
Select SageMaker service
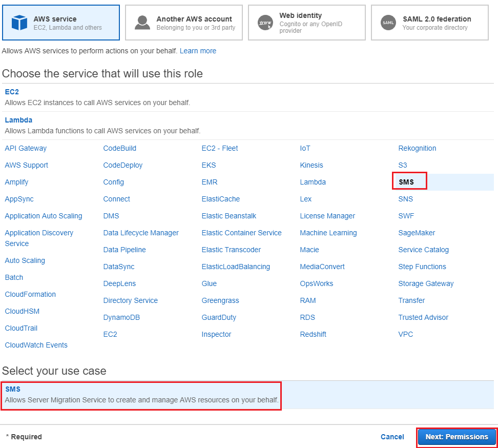point(417,233)
